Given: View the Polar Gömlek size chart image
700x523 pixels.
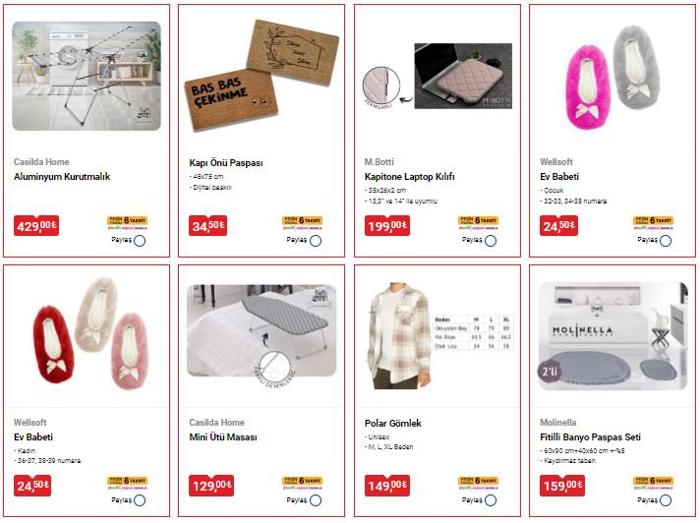Looking at the screenshot, I should point(473,333).
